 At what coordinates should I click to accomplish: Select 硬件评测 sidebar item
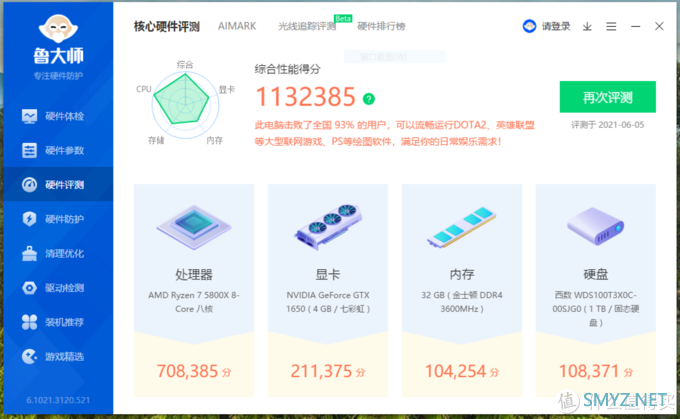point(58,184)
